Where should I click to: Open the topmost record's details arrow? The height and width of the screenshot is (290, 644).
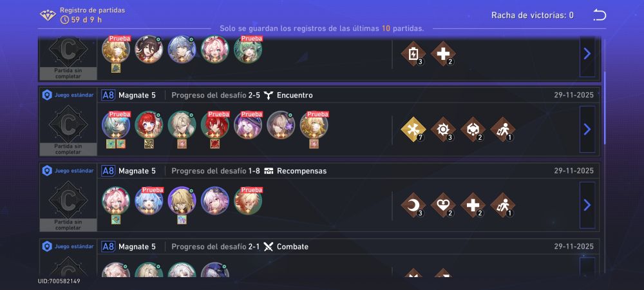point(587,53)
